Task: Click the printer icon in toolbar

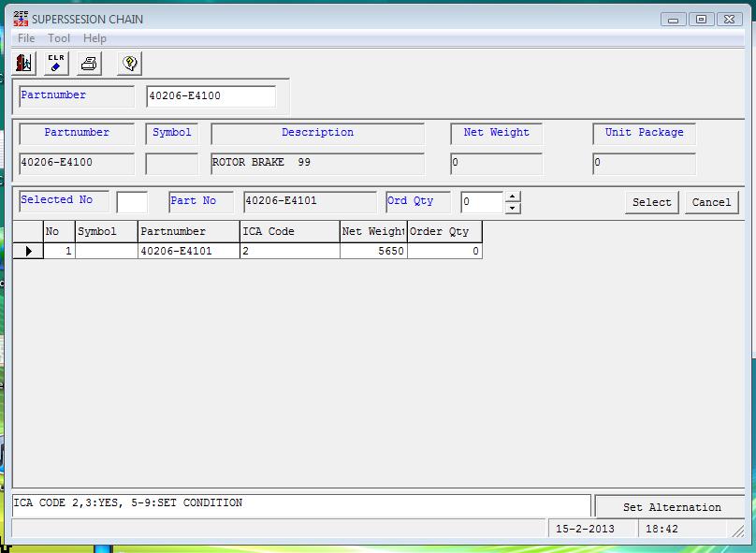Action: 89,63
